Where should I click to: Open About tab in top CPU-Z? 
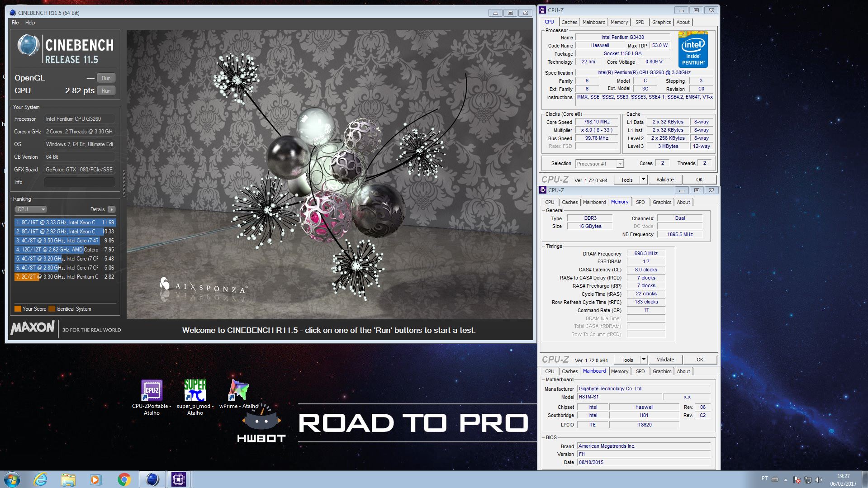point(683,22)
